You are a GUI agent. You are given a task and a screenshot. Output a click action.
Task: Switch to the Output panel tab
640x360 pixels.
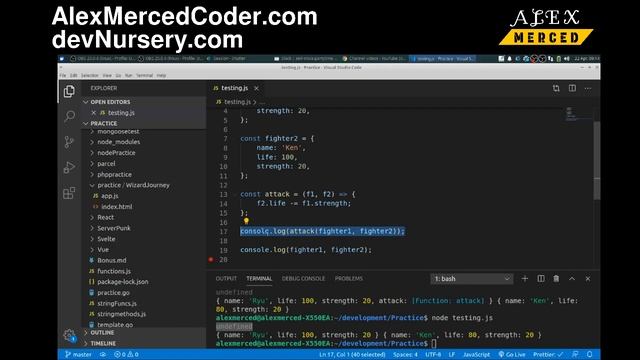pos(226,278)
